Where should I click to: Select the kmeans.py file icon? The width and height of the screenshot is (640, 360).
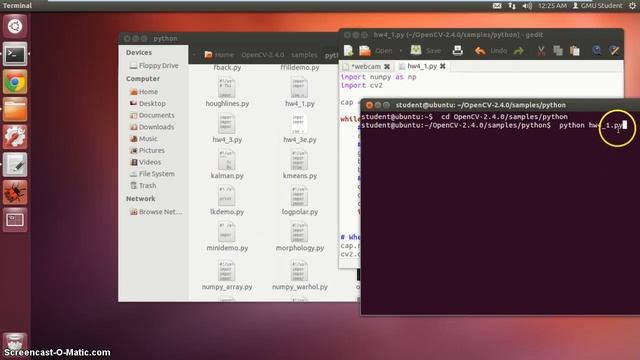(300, 160)
